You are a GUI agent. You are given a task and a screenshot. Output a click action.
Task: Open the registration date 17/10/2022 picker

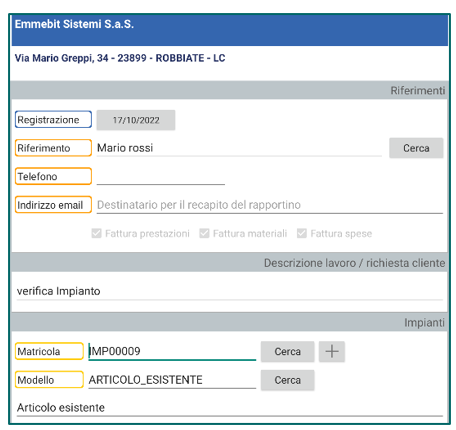(x=136, y=120)
